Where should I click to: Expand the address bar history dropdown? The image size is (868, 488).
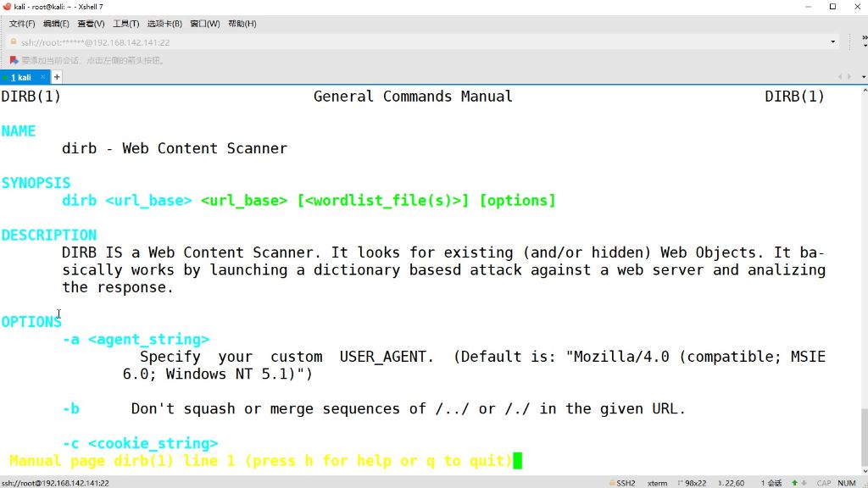pyautogui.click(x=832, y=42)
